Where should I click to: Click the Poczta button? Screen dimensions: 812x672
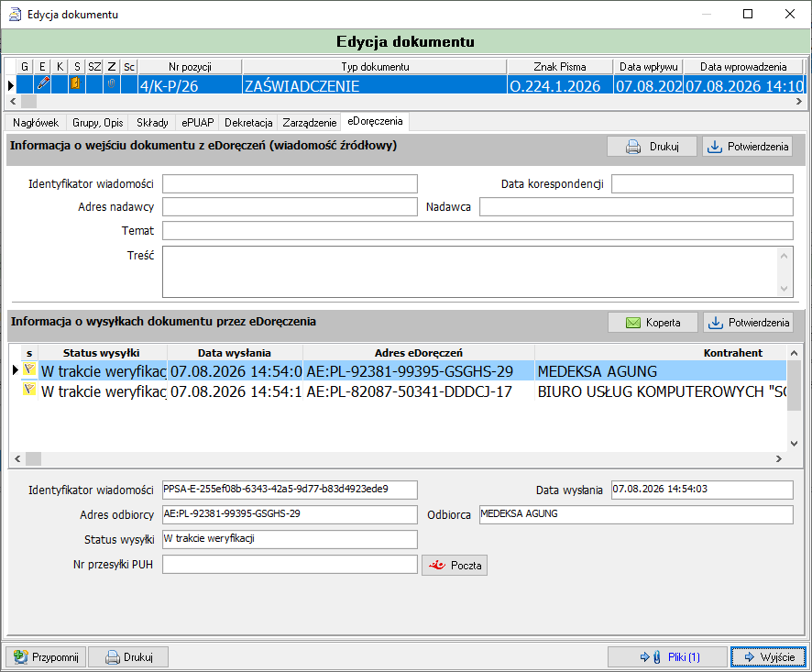pos(455,566)
